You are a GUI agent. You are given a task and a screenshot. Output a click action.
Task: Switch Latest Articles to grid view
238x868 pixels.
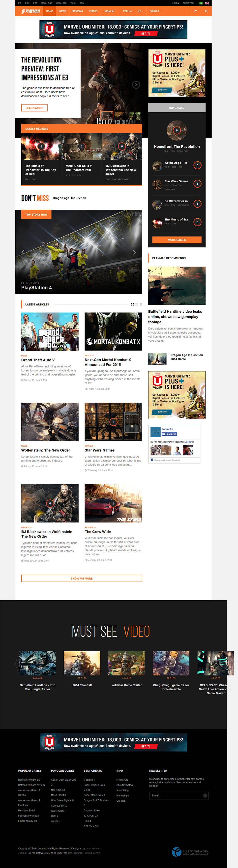coord(132,304)
